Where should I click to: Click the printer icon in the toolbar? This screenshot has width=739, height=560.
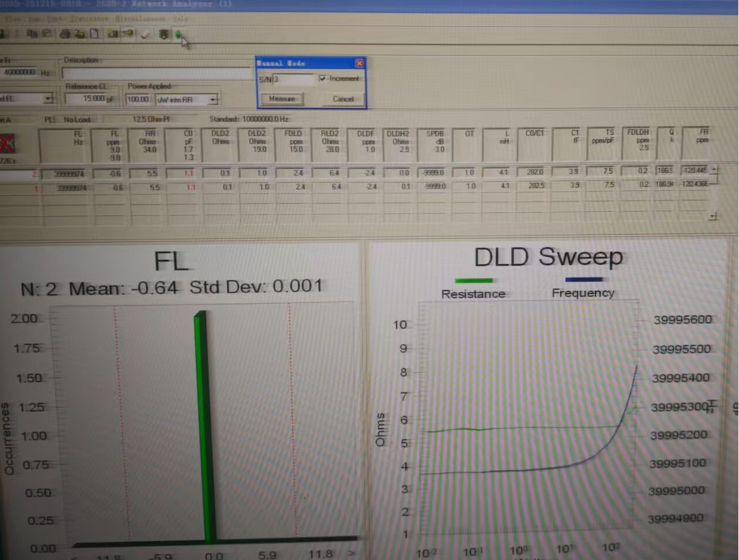pos(65,34)
